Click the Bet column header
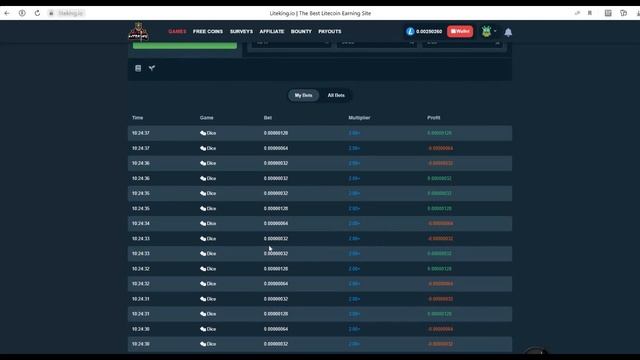Viewport: 640px width, 360px height. click(268, 118)
